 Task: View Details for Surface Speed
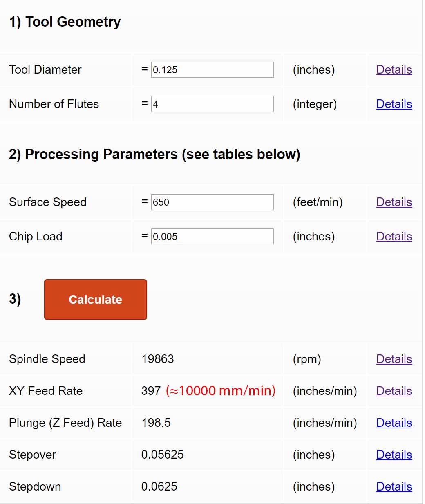pos(394,202)
